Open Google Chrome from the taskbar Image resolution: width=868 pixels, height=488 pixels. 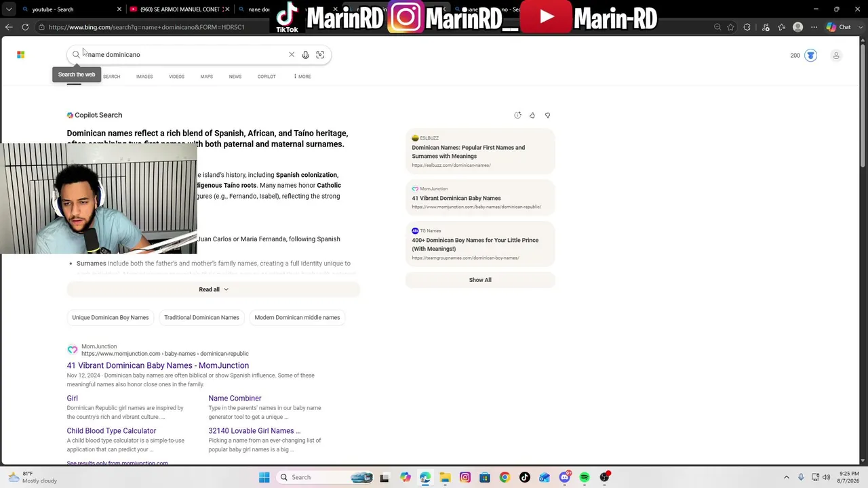[505, 477]
